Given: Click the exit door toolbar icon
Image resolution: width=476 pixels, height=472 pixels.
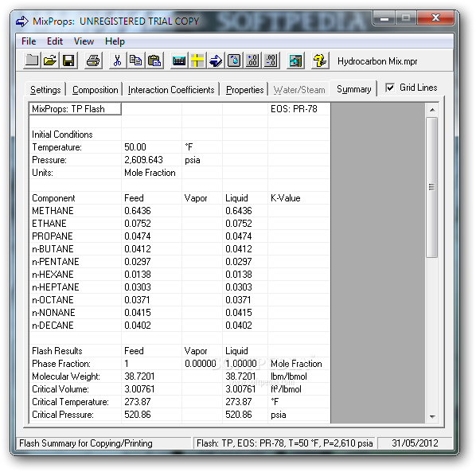Looking at the screenshot, I should coord(295,60).
